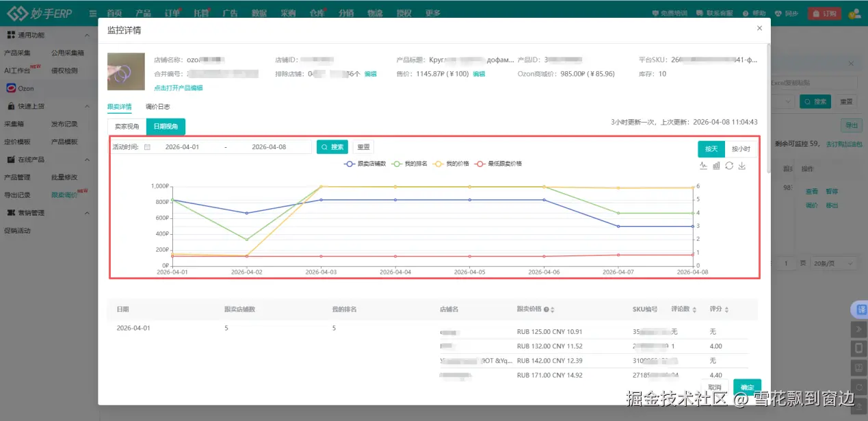Image resolution: width=868 pixels, height=421 pixels.
Task: Open 促销活动 in sidebar
Action: [x=17, y=231]
